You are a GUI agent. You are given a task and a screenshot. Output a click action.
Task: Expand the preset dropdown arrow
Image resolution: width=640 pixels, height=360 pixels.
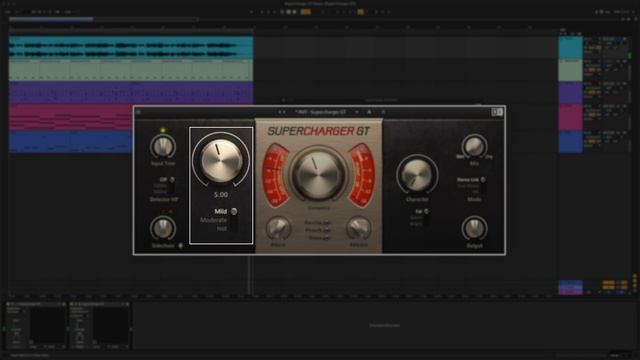357,112
